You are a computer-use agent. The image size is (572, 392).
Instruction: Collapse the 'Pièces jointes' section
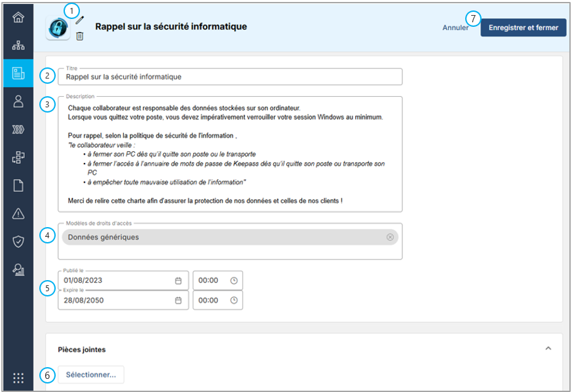548,349
